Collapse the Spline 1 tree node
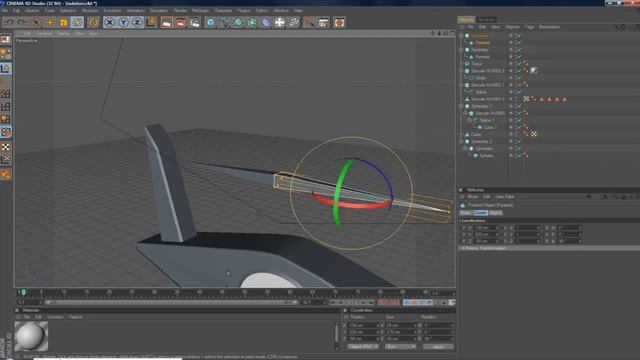 pyautogui.click(x=469, y=120)
